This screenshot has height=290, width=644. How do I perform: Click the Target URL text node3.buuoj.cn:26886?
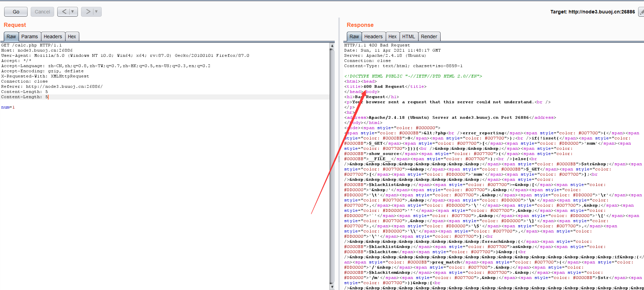[x=602, y=12]
